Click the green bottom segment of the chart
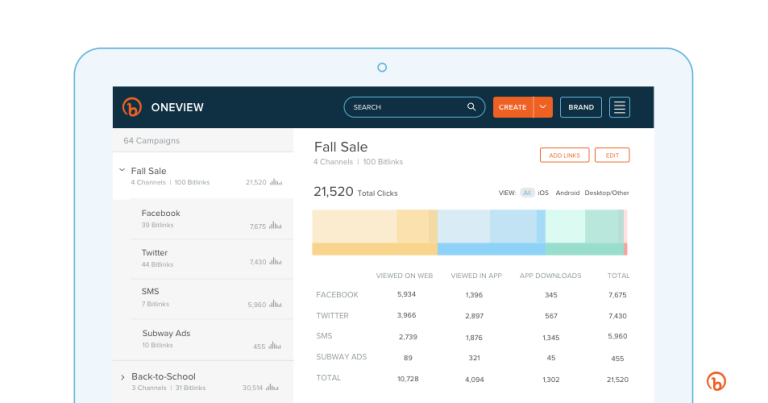 coord(585,249)
